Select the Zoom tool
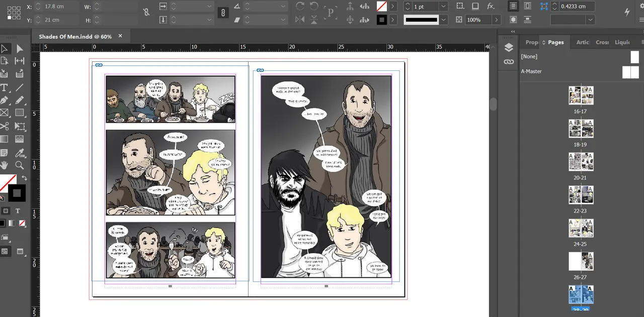The image size is (644, 317). click(x=20, y=165)
